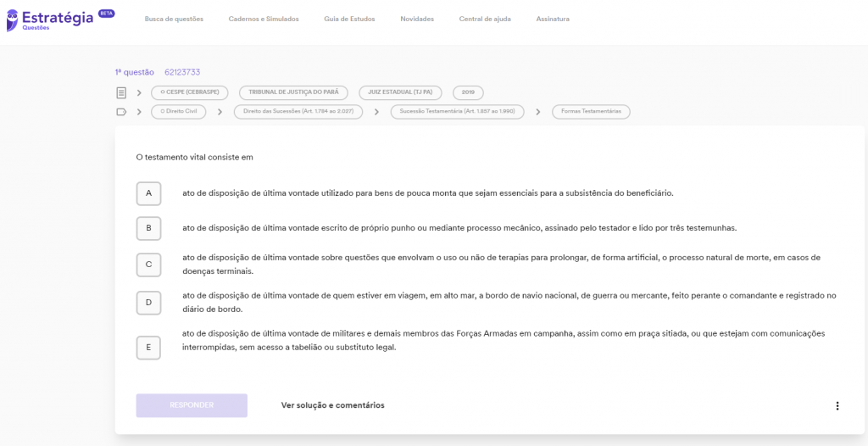The image size is (868, 446).
Task: Click chevron after Direito Civil tag
Action: [x=220, y=112]
